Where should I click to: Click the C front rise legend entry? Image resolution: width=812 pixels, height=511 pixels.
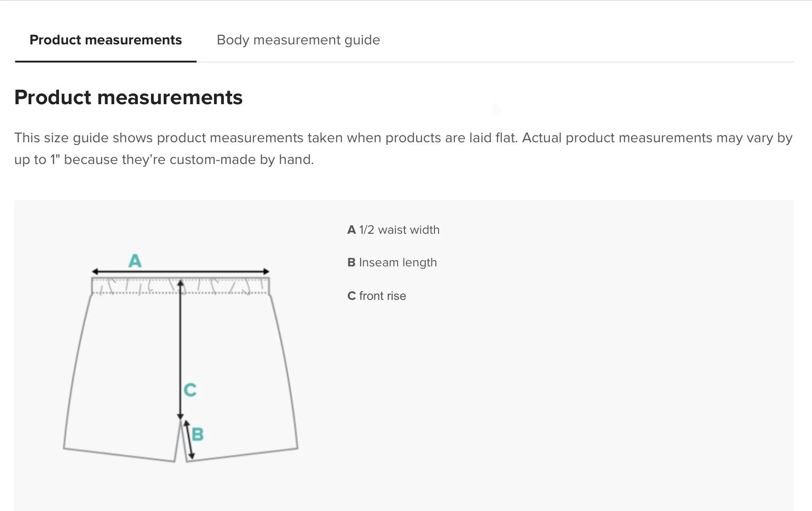(377, 296)
